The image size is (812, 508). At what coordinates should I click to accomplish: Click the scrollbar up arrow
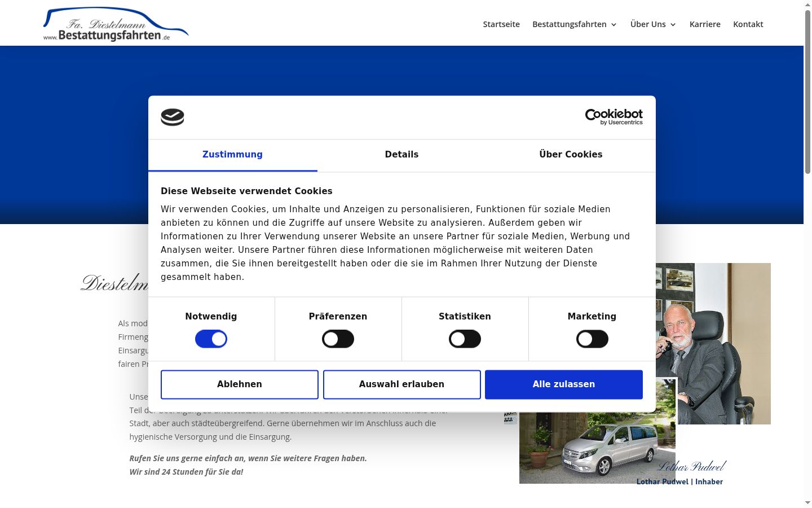(x=807, y=5)
